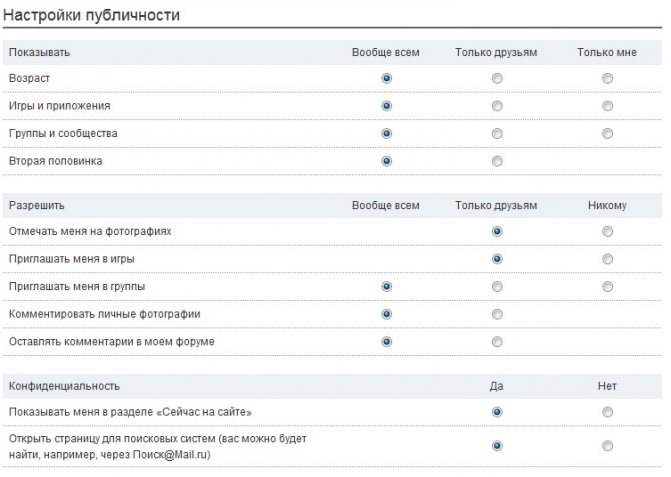
Task: Select Вообще всем for Игры и приложения
Action: coord(386,106)
